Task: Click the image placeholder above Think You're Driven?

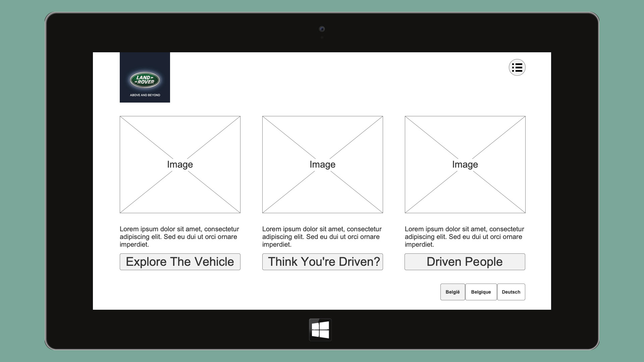Action: pyautogui.click(x=322, y=141)
